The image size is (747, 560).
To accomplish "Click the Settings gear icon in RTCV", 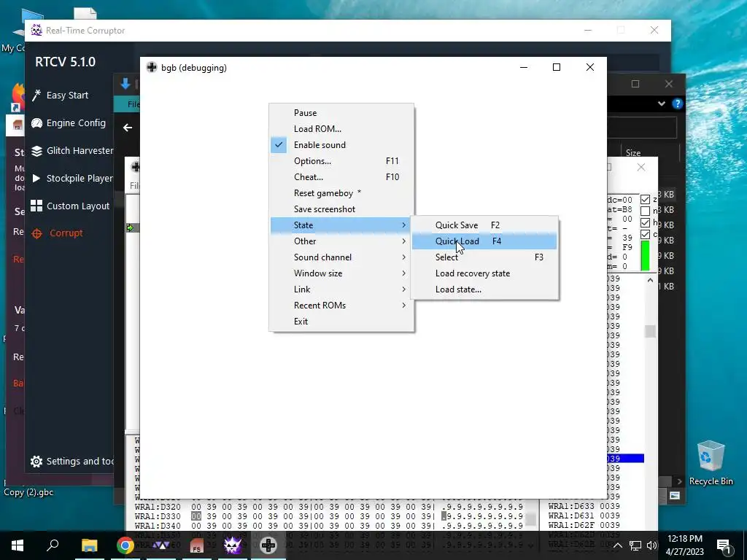I will pos(36,462).
